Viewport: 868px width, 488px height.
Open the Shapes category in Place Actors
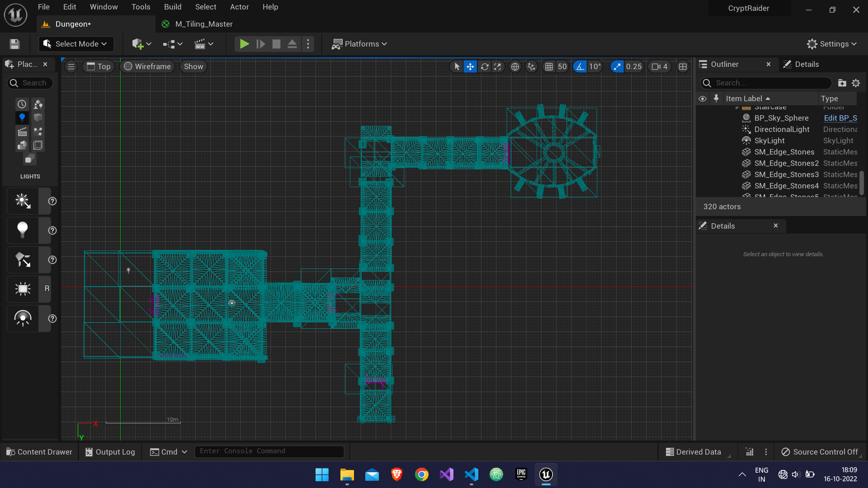pos(38,117)
